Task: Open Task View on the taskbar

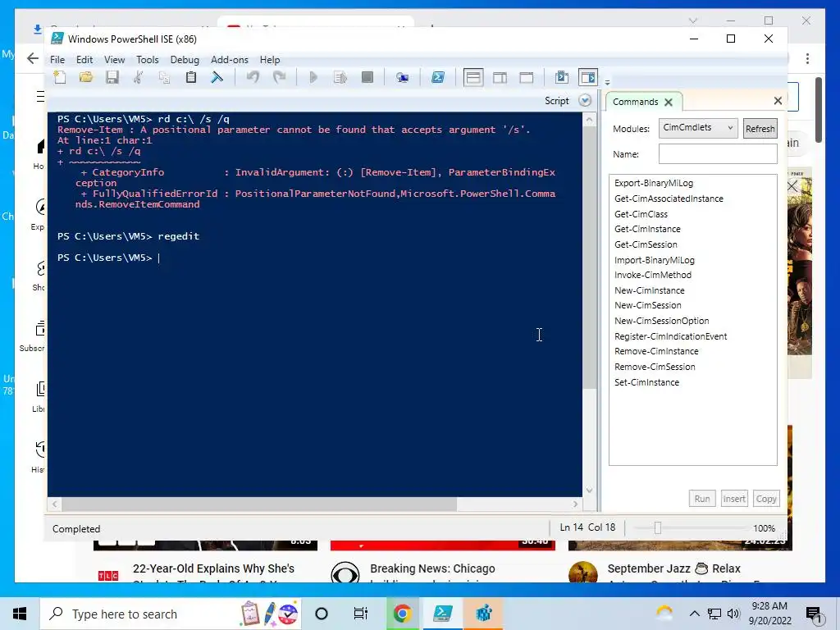Action: coord(361,614)
